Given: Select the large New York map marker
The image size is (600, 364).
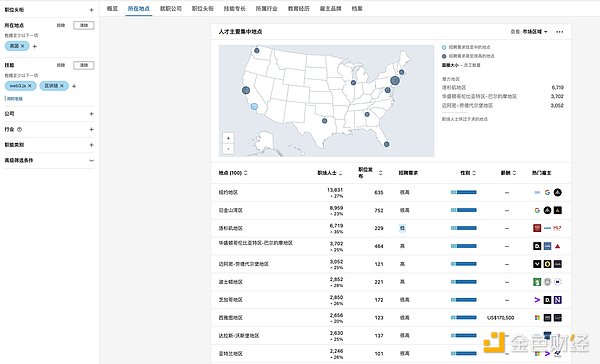Looking at the screenshot, I should coord(395,81).
